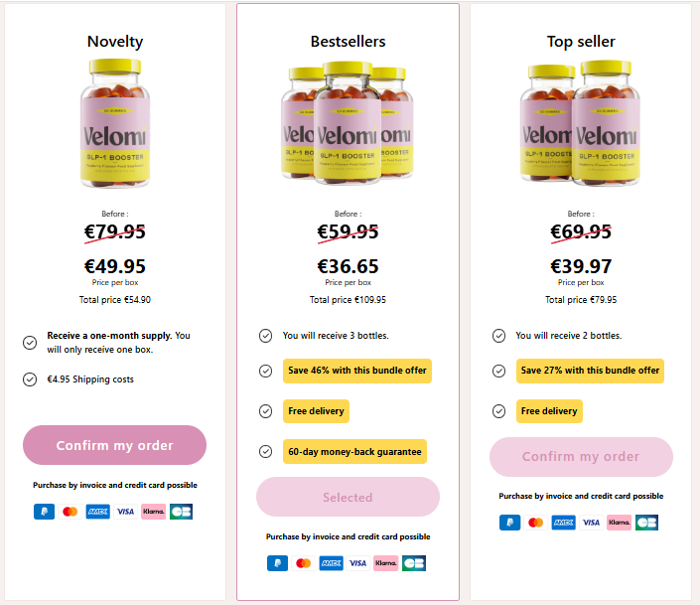The image size is (700, 605).
Task: Click the Visa icon under Novelty
Action: point(125,512)
